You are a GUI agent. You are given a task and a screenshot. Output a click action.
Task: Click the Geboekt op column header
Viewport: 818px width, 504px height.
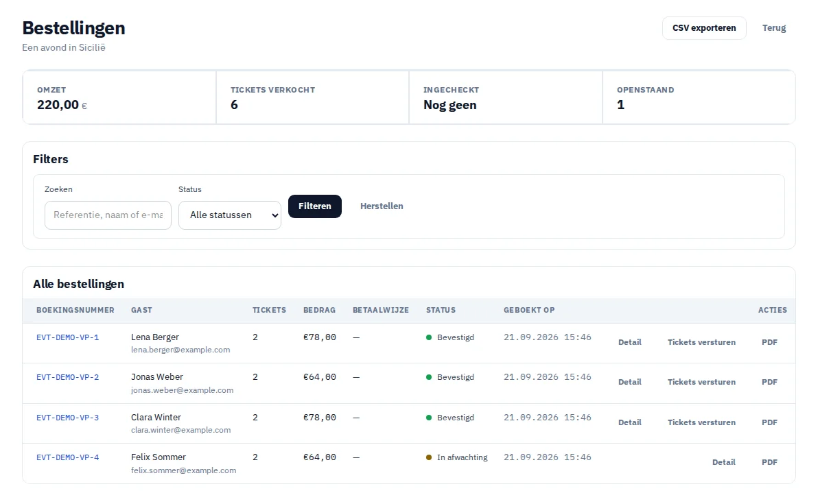529,310
